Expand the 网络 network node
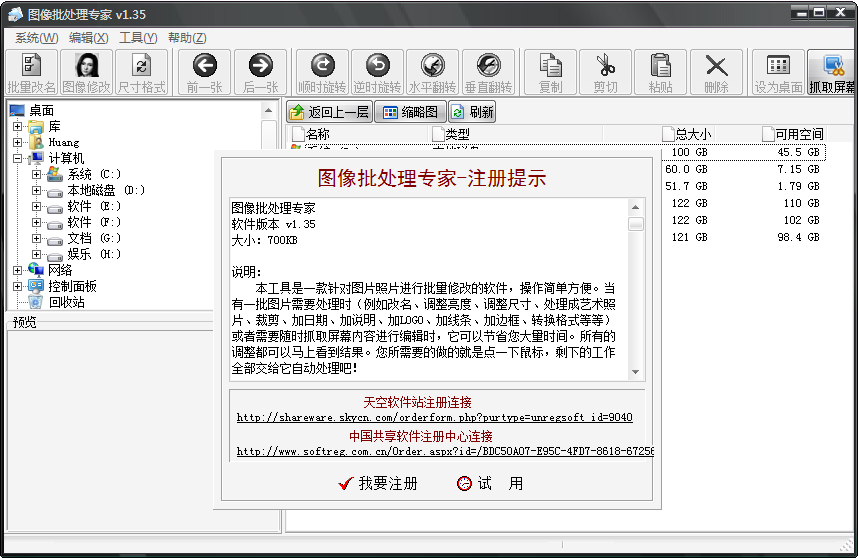 [x=18, y=270]
